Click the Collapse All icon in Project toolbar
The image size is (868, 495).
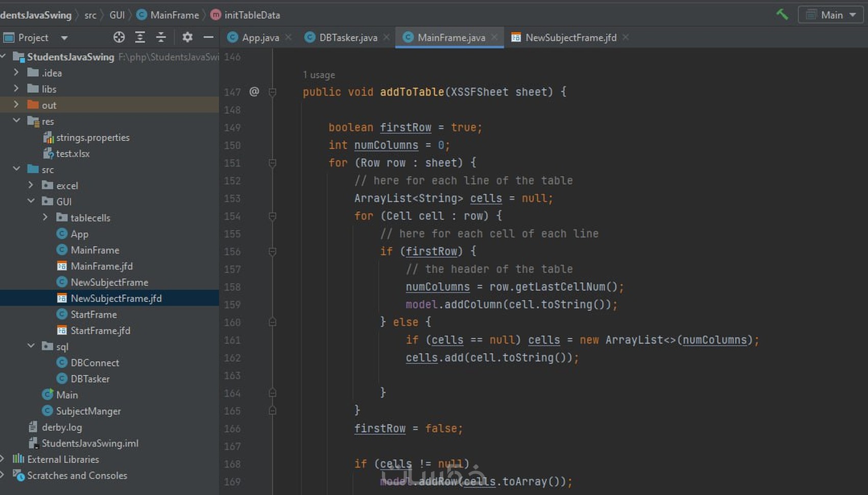[161, 37]
